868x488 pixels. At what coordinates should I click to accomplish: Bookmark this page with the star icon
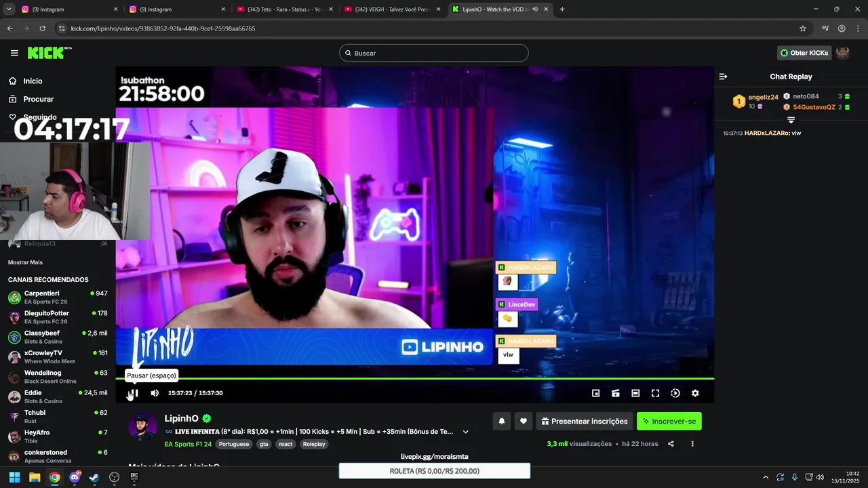[x=803, y=28]
